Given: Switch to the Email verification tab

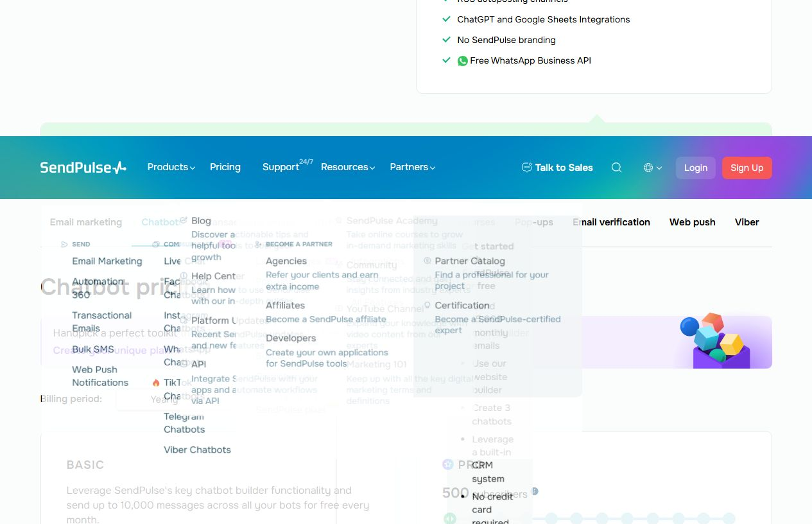Looking at the screenshot, I should tap(611, 222).
